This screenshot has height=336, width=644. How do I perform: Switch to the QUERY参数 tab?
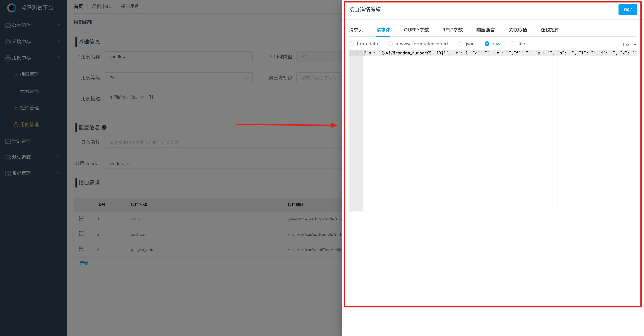coord(416,30)
